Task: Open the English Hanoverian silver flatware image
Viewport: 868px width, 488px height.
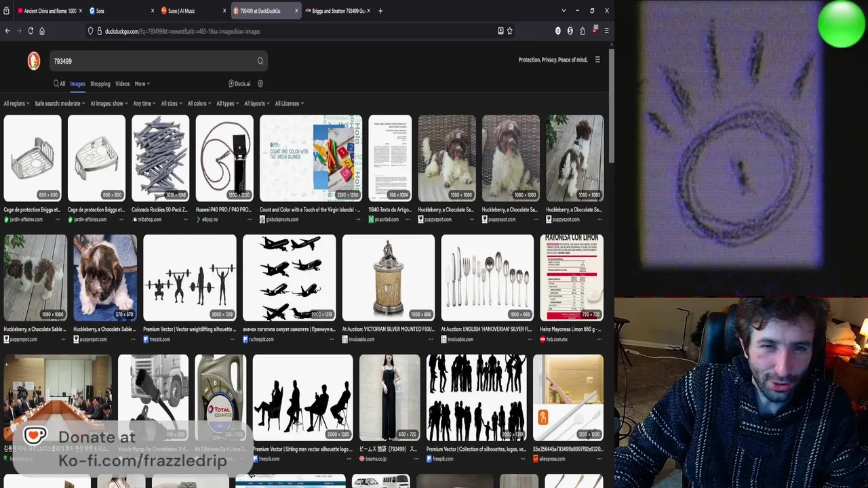Action: 488,278
